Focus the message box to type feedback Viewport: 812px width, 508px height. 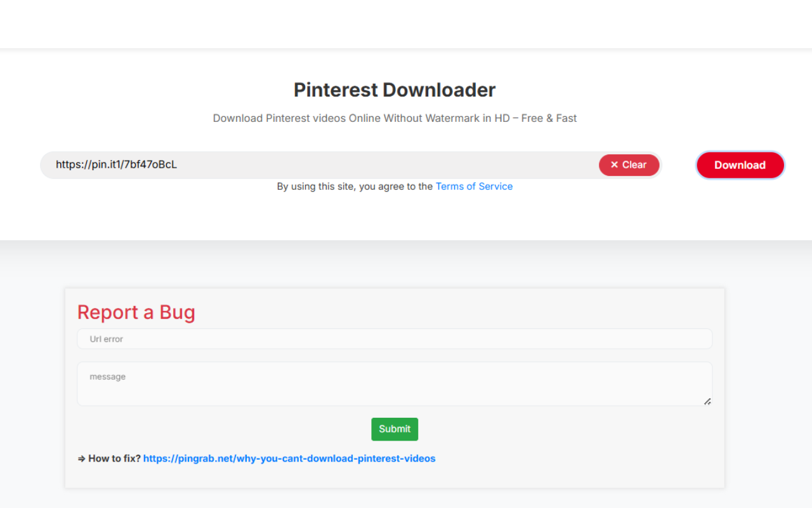[x=395, y=381]
